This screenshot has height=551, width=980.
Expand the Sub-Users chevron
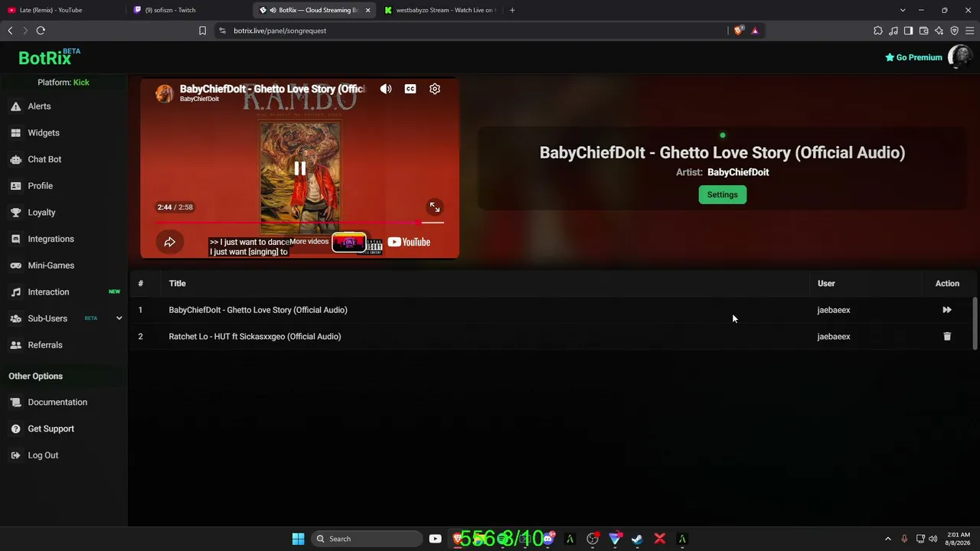click(x=119, y=318)
